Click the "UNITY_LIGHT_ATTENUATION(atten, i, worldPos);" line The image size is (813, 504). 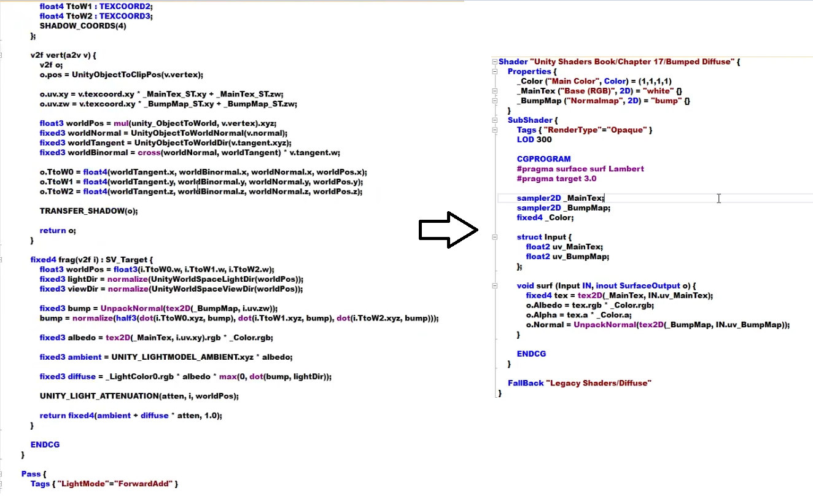coord(139,396)
